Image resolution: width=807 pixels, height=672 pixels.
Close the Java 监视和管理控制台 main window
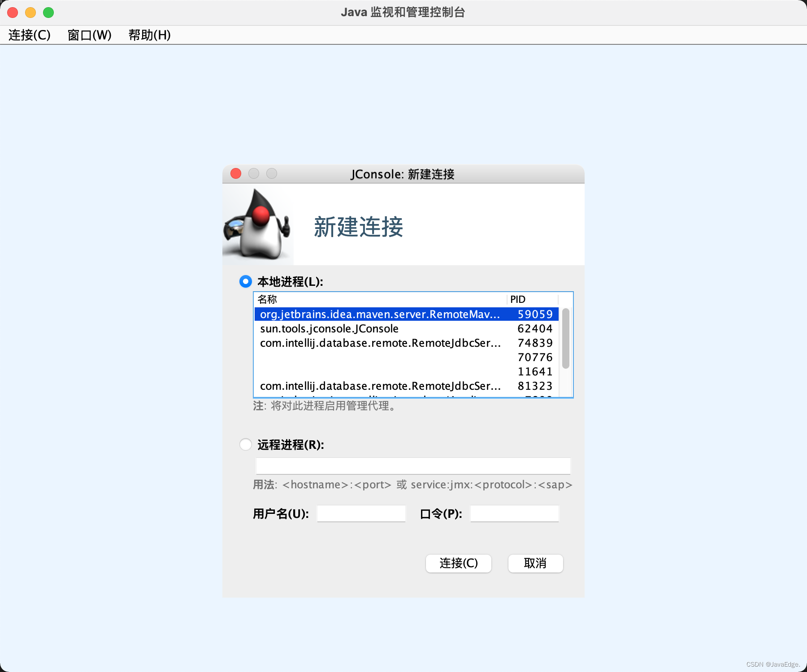pyautogui.click(x=13, y=13)
